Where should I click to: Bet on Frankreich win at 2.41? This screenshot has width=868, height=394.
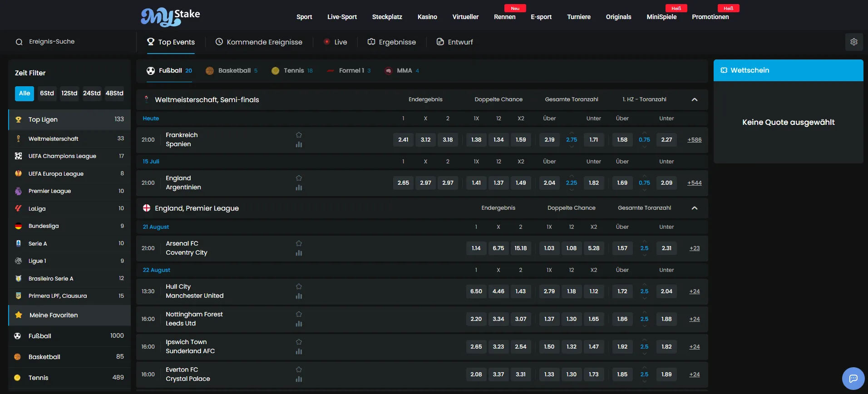click(x=403, y=140)
